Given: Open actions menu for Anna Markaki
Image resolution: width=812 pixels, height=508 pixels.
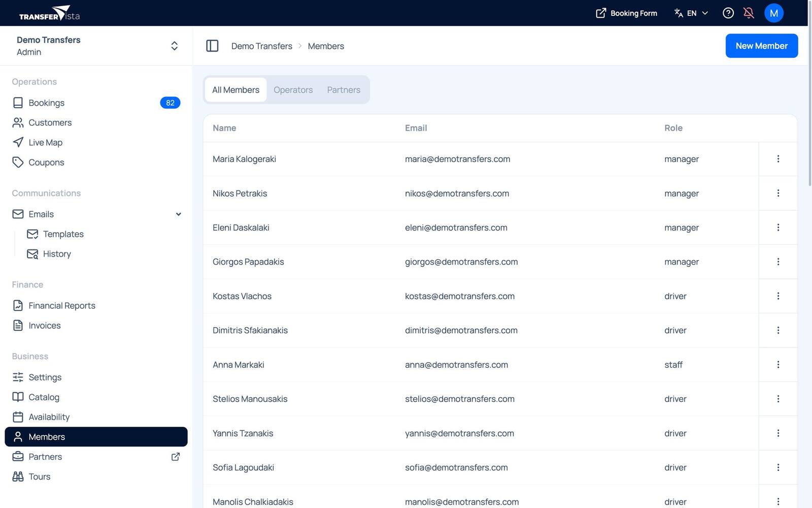Looking at the screenshot, I should click(778, 365).
